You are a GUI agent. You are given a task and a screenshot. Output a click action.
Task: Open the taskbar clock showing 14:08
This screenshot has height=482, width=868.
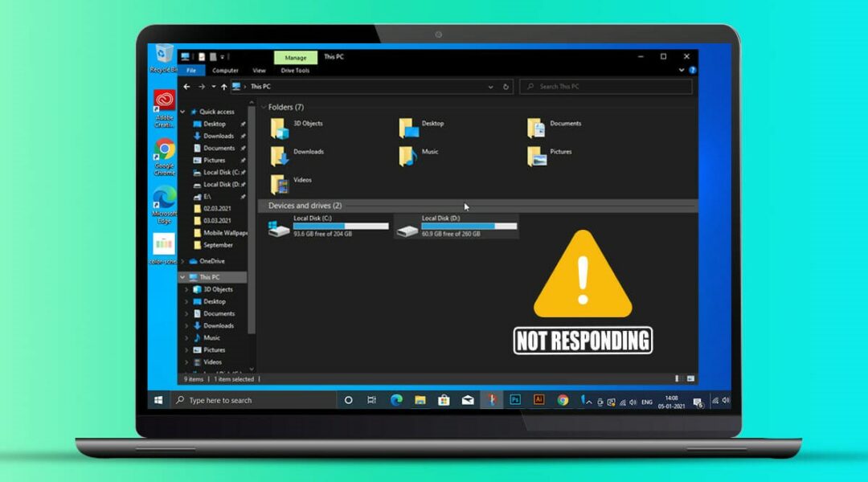coord(671,402)
